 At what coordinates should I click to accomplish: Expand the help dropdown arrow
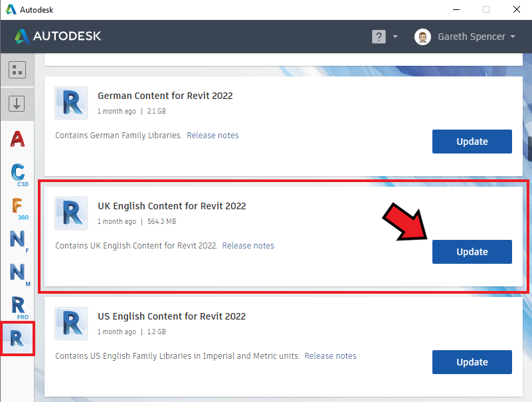pyautogui.click(x=395, y=37)
